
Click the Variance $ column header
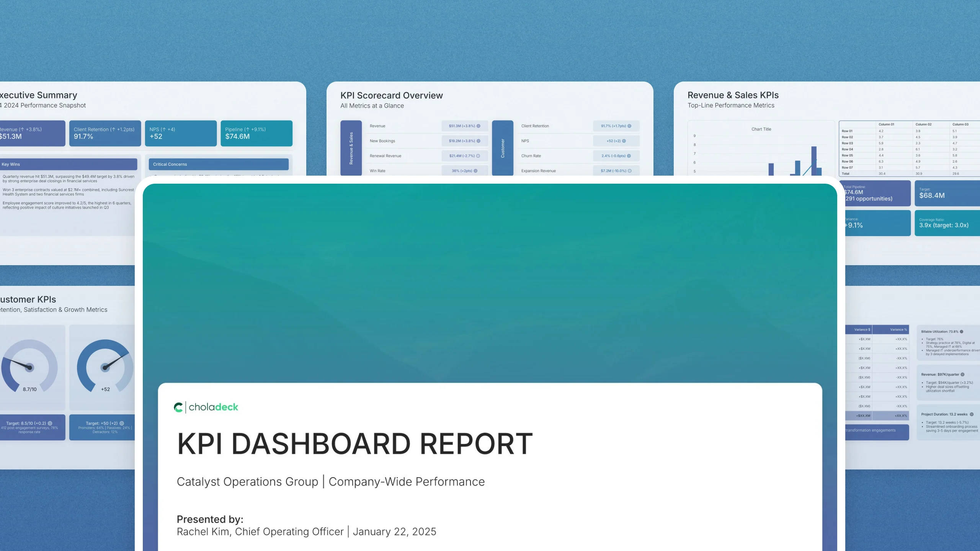862,329
